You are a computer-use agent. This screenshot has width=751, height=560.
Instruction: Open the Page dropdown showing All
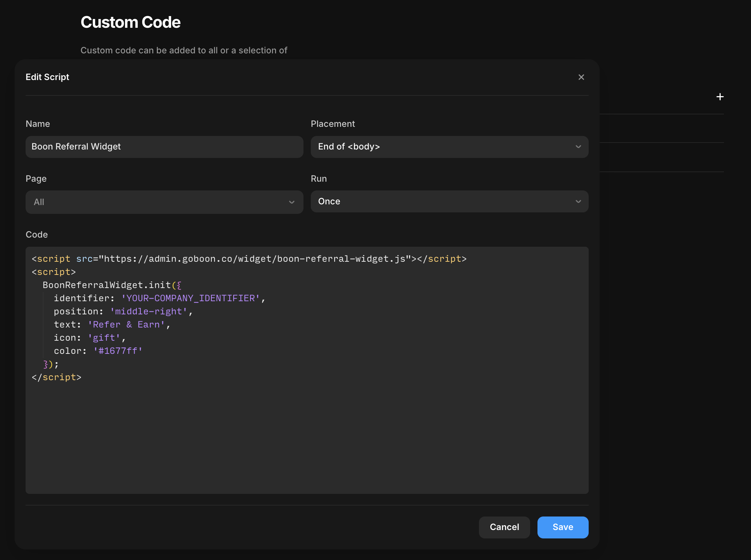point(164,202)
